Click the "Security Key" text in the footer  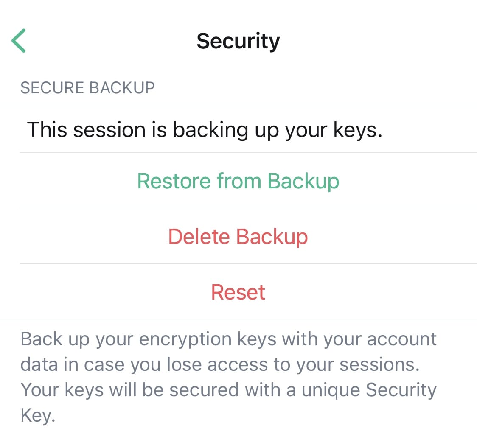click(x=401, y=390)
